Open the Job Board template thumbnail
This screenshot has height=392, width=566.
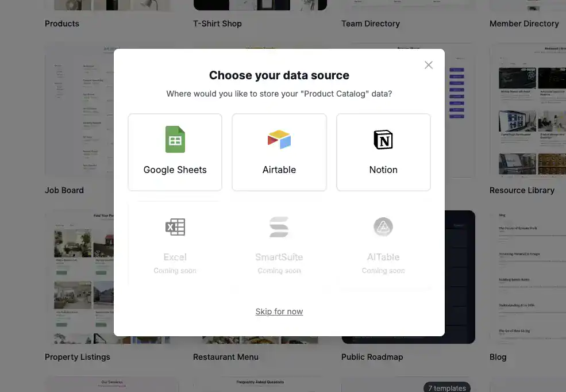click(x=79, y=110)
